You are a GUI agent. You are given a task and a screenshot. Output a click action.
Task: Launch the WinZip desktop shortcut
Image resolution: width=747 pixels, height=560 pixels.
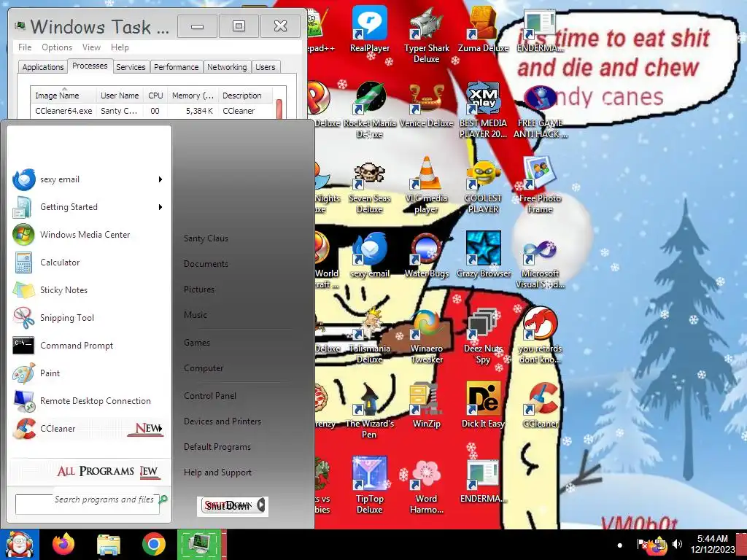[426, 405]
